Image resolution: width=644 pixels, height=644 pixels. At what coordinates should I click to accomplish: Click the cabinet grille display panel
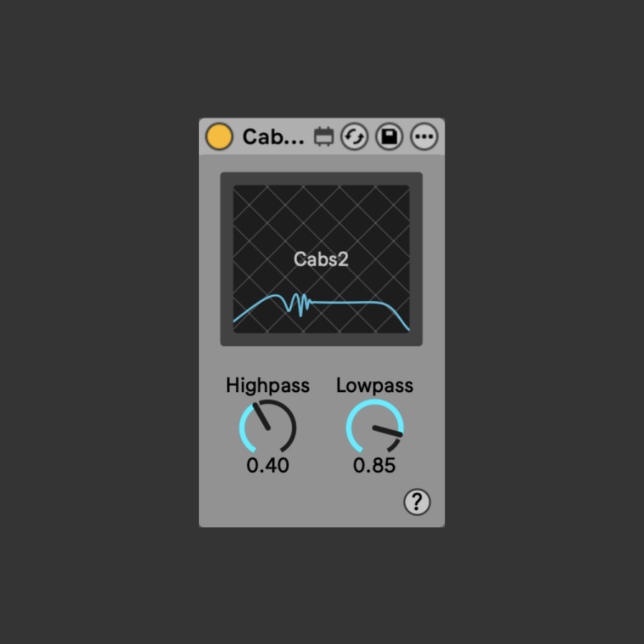(x=321, y=259)
